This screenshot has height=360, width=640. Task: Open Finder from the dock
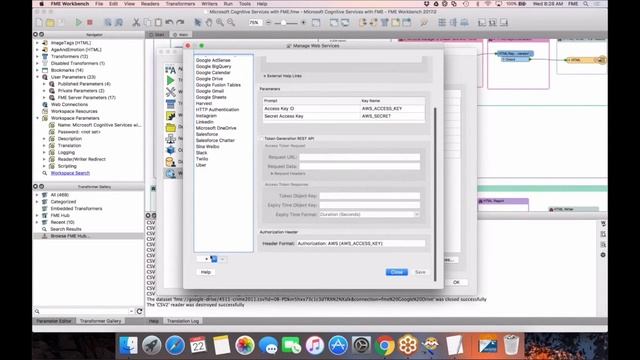[x=129, y=345]
